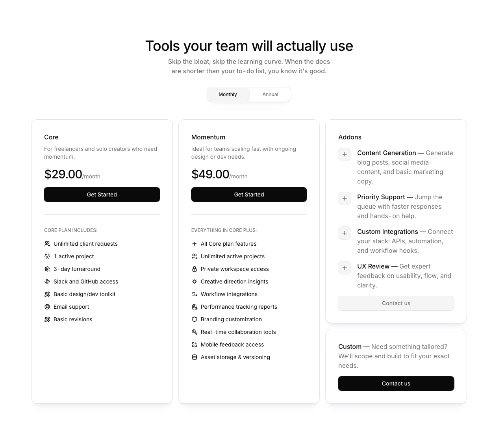
Task: Expand the Priority Support addon
Action: [345, 198]
